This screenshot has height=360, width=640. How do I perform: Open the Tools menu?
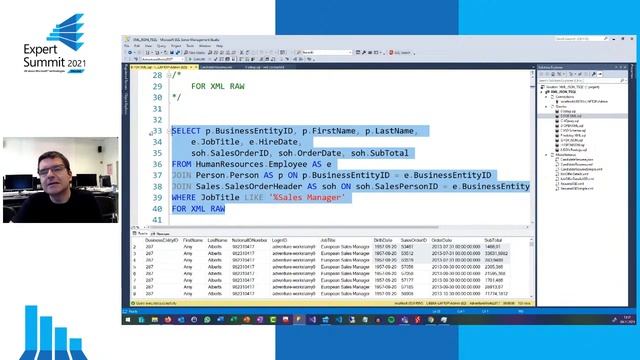click(x=190, y=46)
